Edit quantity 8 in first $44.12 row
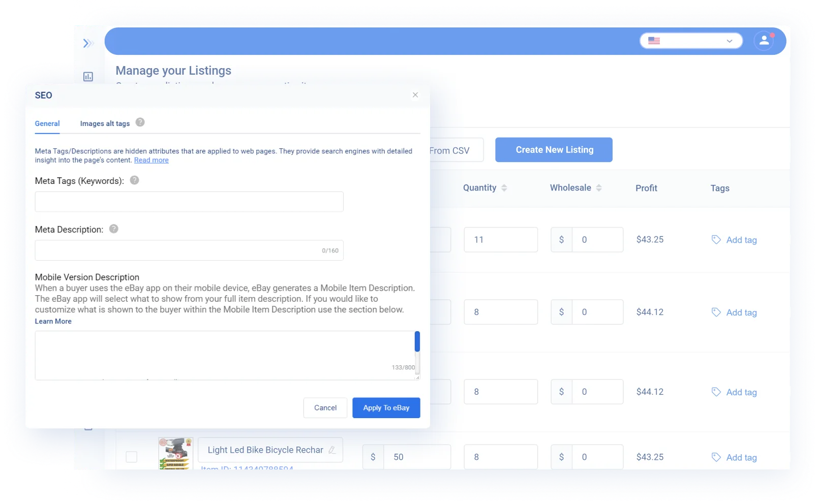 point(501,312)
